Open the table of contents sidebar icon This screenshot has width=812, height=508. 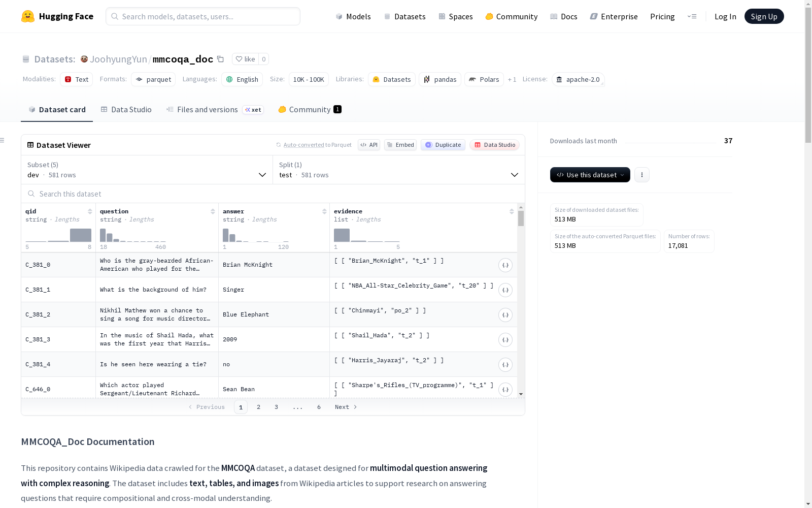tap(3, 140)
